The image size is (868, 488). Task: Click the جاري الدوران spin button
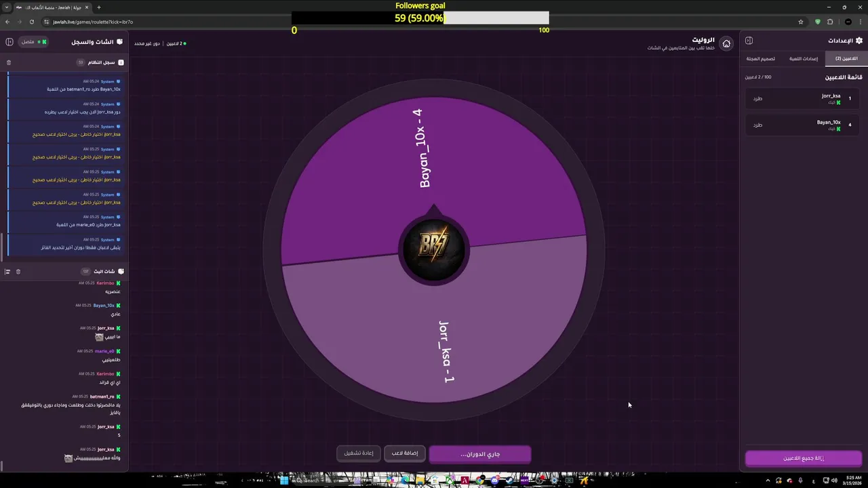pos(480,453)
